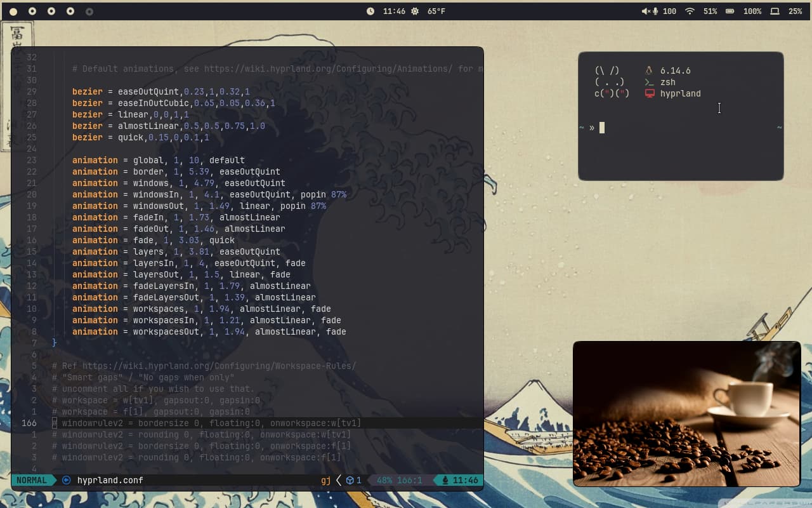Click the 48% 166:1 position indicator
812x508 pixels.
click(x=399, y=480)
